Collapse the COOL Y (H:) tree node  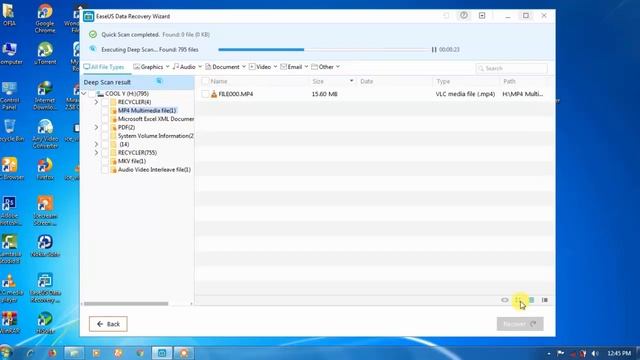(84, 94)
